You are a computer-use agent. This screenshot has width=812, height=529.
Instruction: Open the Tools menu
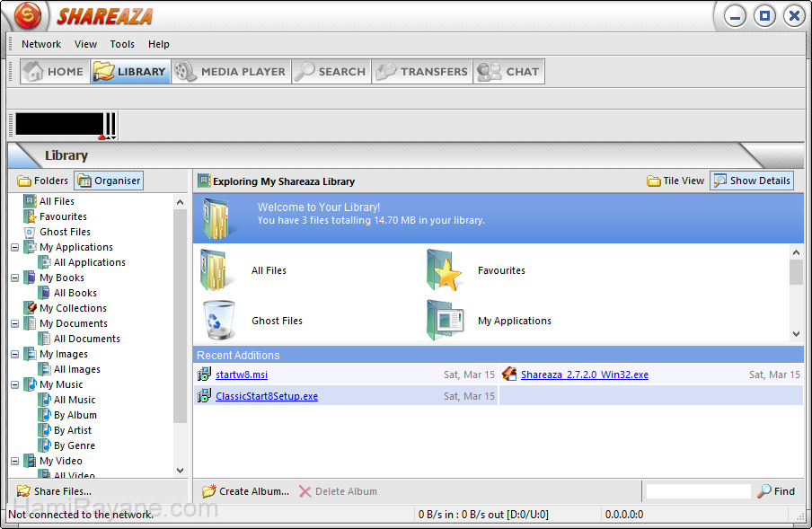click(x=122, y=44)
